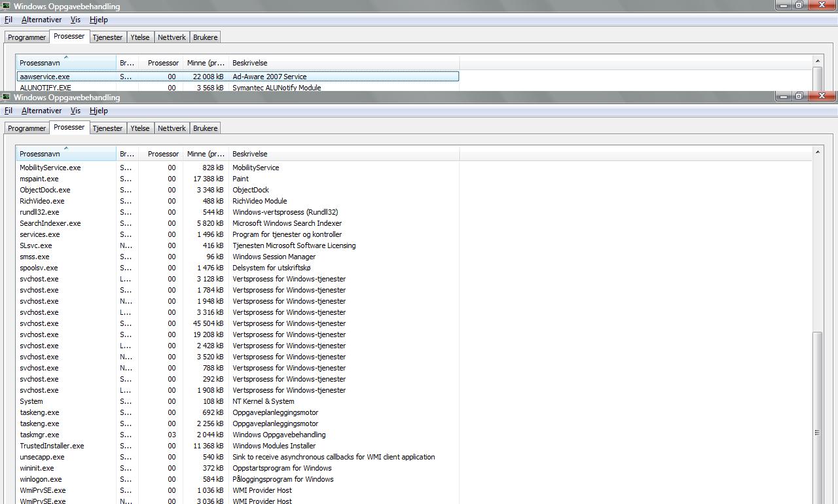This screenshot has height=504, width=838.
Task: Click the Windows Session Manager description
Action: coord(274,257)
